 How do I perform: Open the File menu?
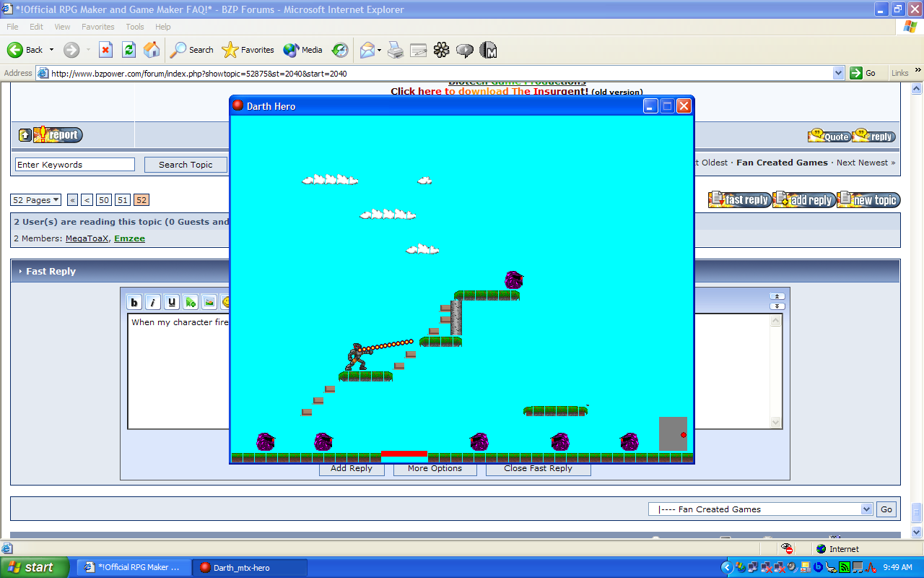pyautogui.click(x=12, y=26)
